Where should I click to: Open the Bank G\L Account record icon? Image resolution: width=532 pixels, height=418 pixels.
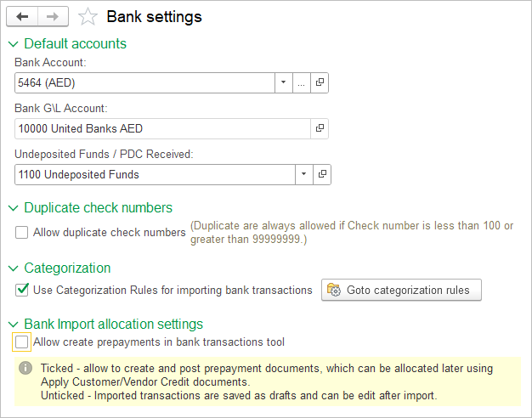[x=320, y=128]
